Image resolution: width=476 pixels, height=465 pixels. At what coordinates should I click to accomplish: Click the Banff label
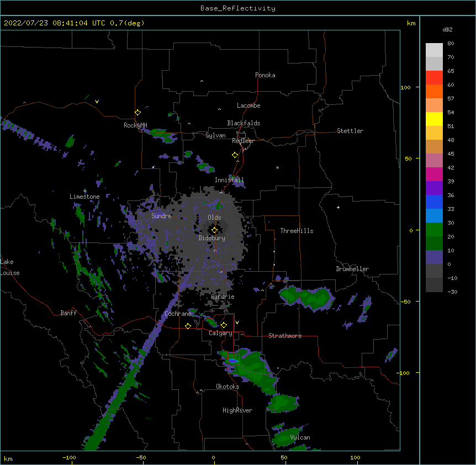pos(68,313)
